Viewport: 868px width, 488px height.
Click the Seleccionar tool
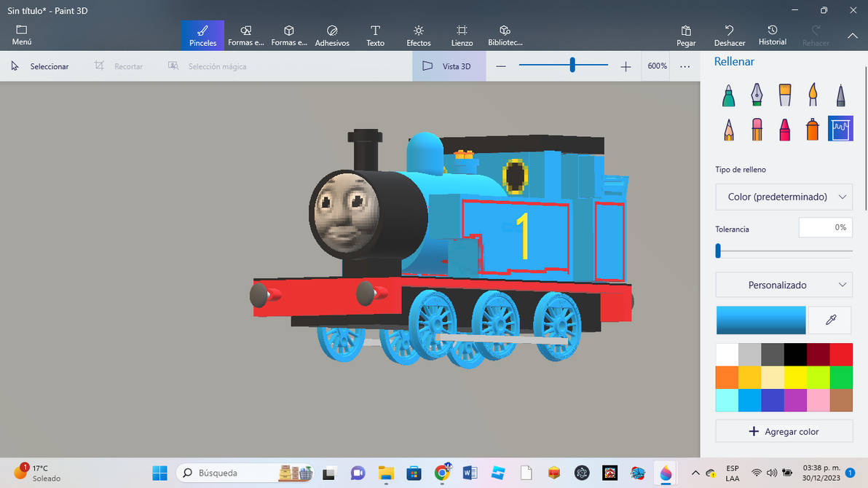[40, 66]
